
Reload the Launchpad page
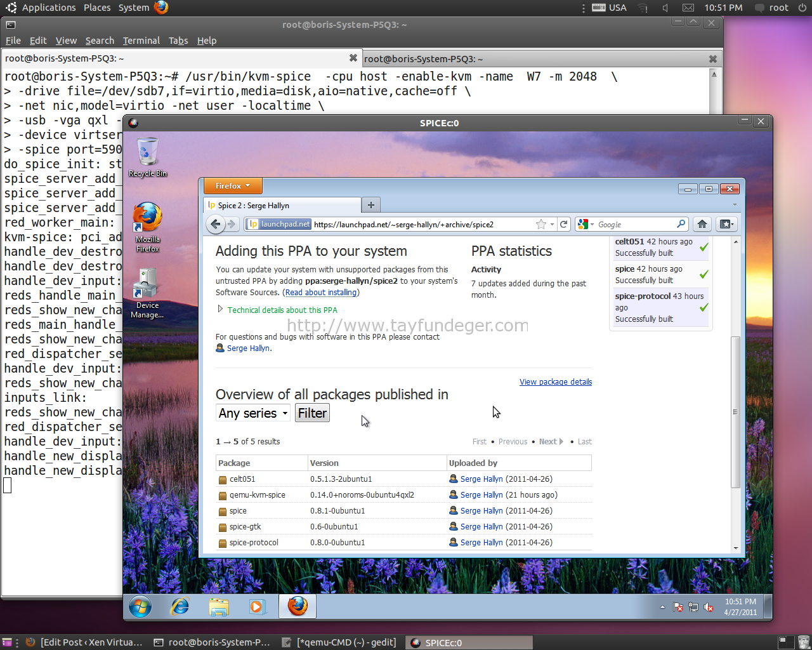pyautogui.click(x=563, y=224)
